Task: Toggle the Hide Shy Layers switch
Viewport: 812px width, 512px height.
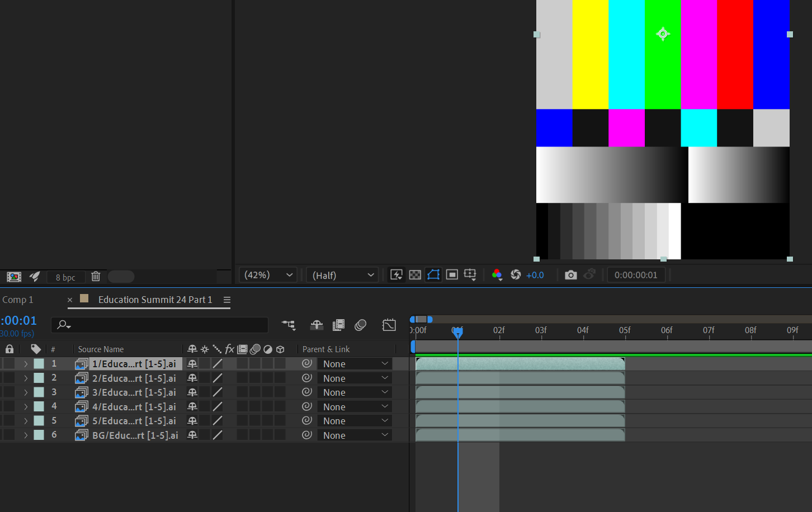Action: coord(317,325)
